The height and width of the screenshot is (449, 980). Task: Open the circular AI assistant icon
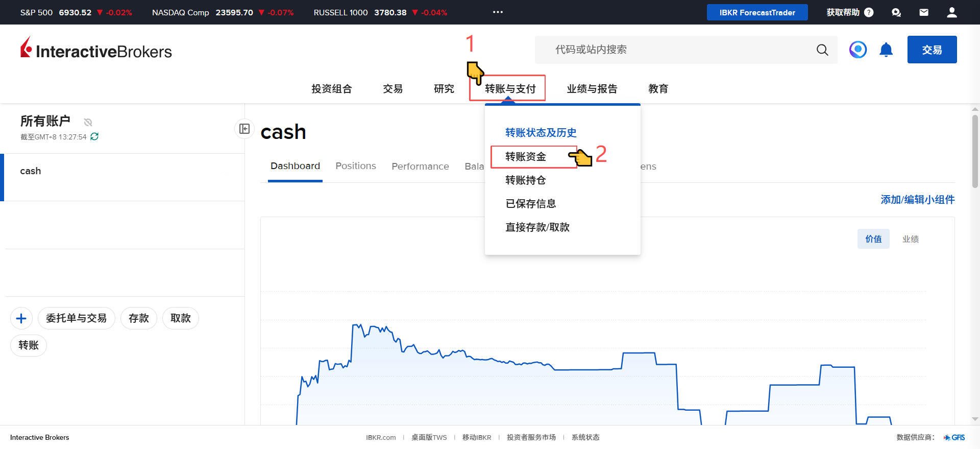[857, 50]
